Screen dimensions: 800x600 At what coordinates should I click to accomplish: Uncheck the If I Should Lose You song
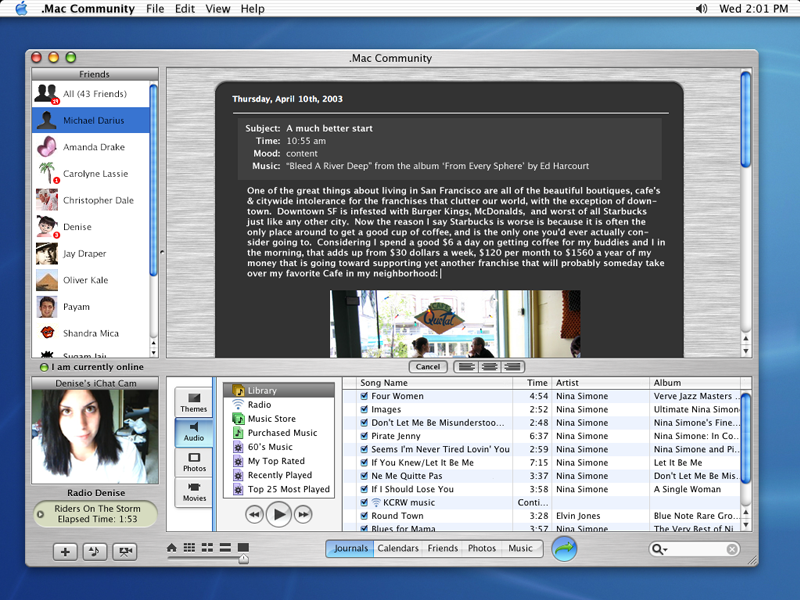(x=364, y=489)
